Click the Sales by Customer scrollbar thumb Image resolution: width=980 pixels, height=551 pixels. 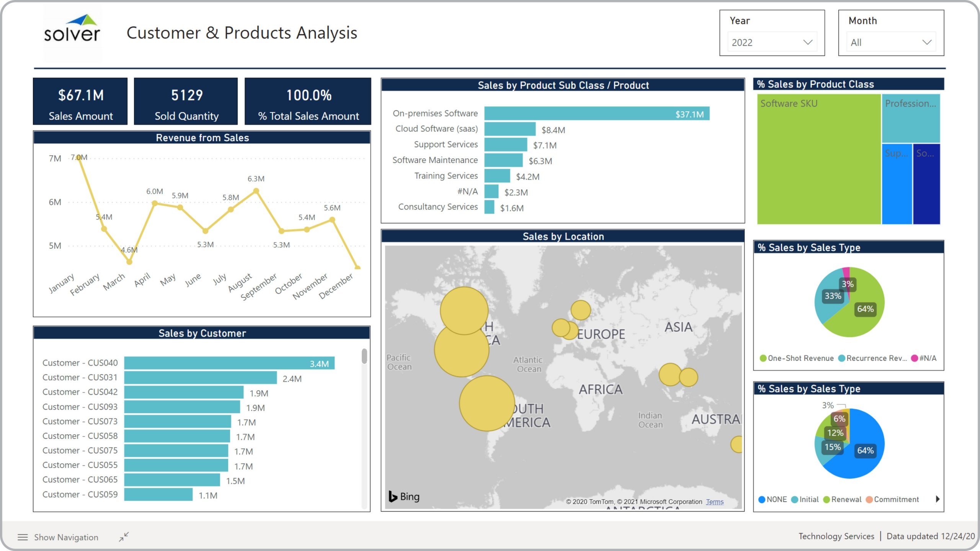pyautogui.click(x=364, y=356)
